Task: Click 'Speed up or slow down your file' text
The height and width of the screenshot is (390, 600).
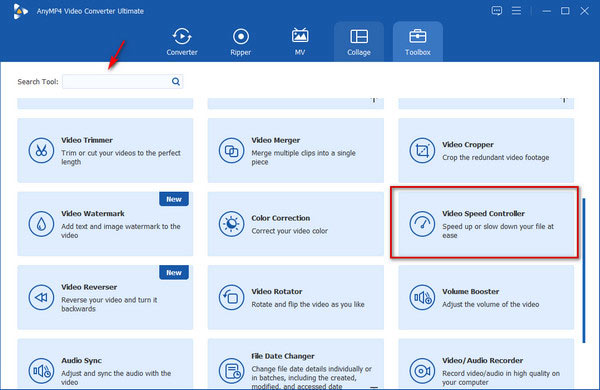Action: point(498,231)
